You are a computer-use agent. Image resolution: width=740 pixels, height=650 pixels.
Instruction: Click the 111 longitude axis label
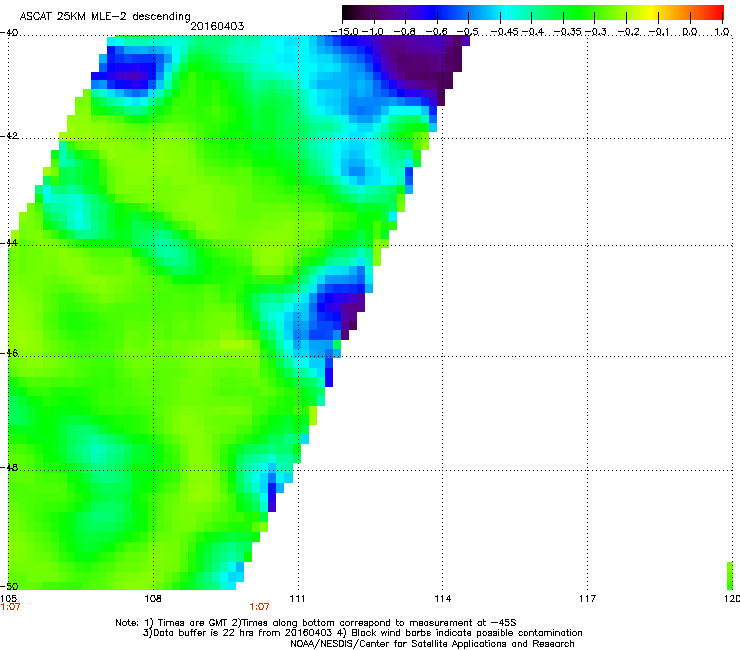(297, 599)
